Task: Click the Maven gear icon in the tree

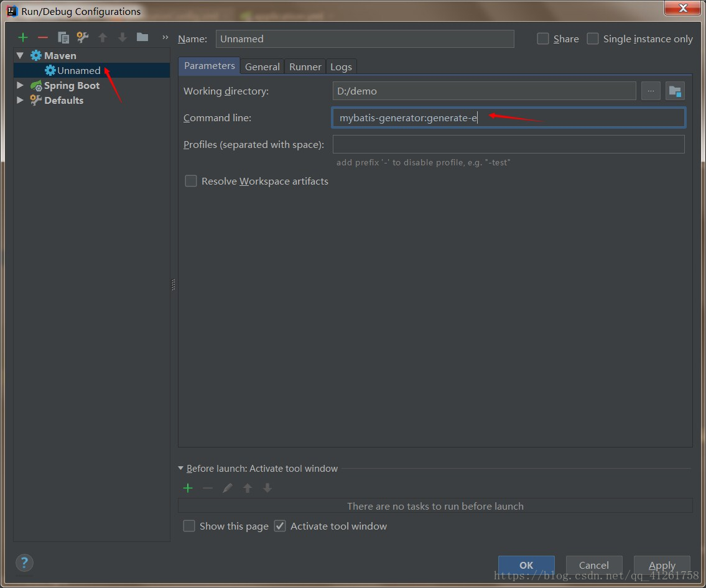Action: (36, 55)
